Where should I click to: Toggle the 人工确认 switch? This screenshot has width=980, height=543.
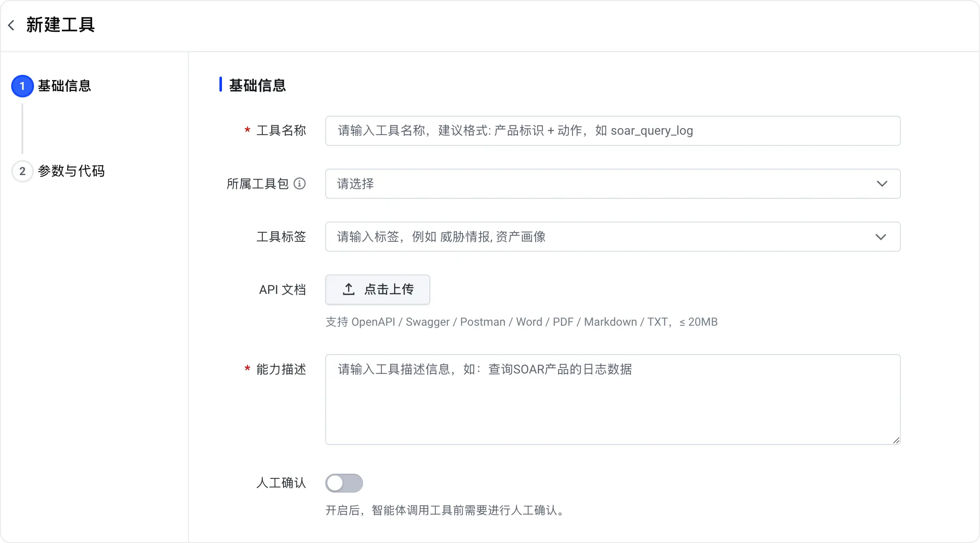pos(344,483)
